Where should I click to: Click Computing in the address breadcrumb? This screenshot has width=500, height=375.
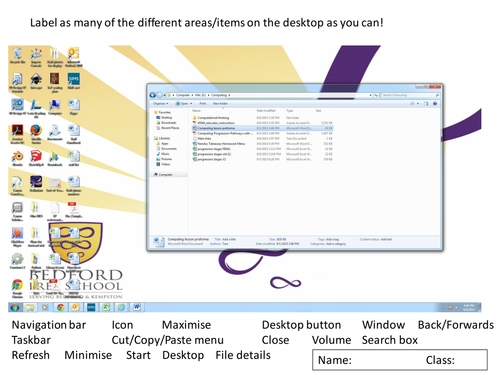pyautogui.click(x=219, y=95)
